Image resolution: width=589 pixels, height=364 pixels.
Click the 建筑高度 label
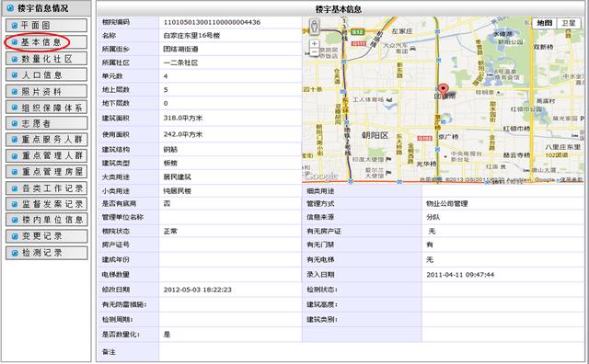click(x=322, y=304)
